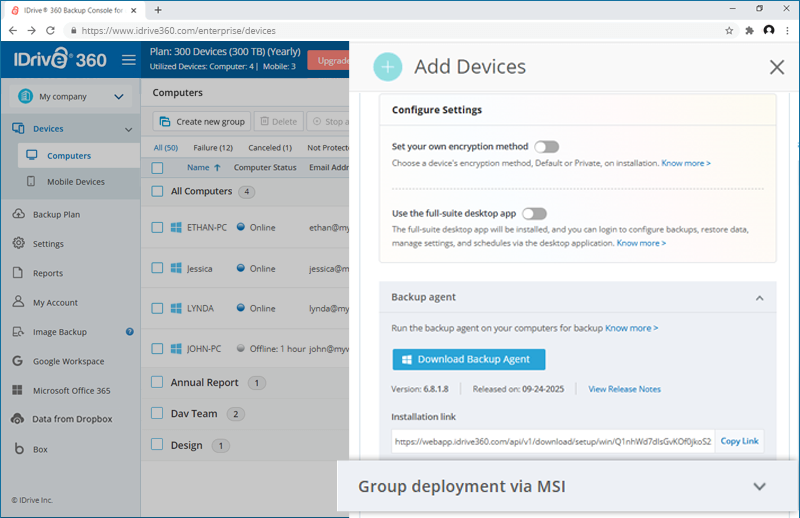Viewport: 800px width, 518px height.
Task: Click the Image Backup help question mark
Action: tap(130, 332)
